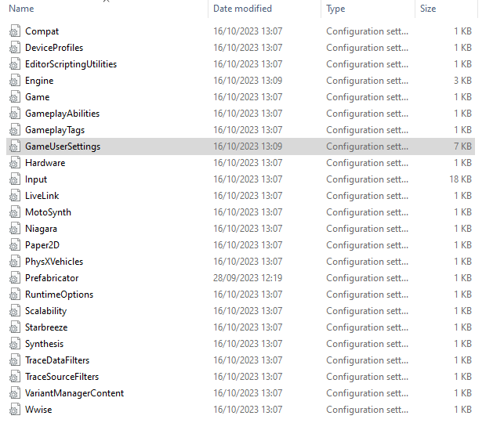The image size is (504, 423).
Task: Click the Starbreeze file icon
Action: 15,327
